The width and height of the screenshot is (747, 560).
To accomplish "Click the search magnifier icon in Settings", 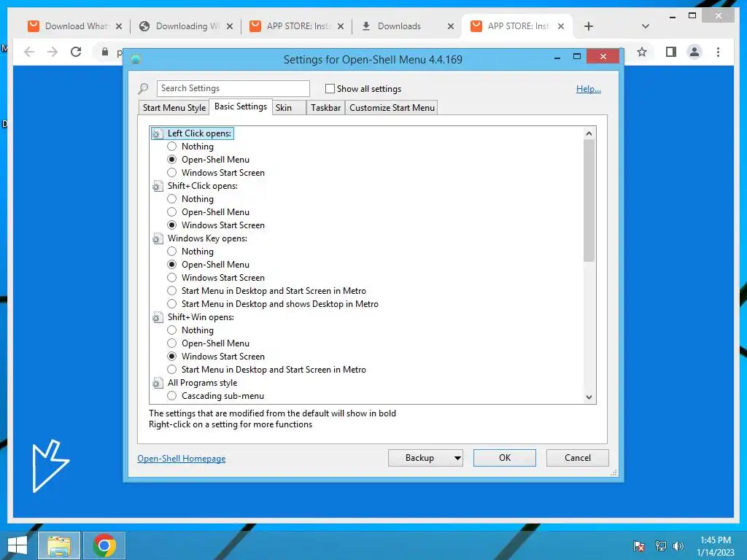I will click(x=143, y=88).
